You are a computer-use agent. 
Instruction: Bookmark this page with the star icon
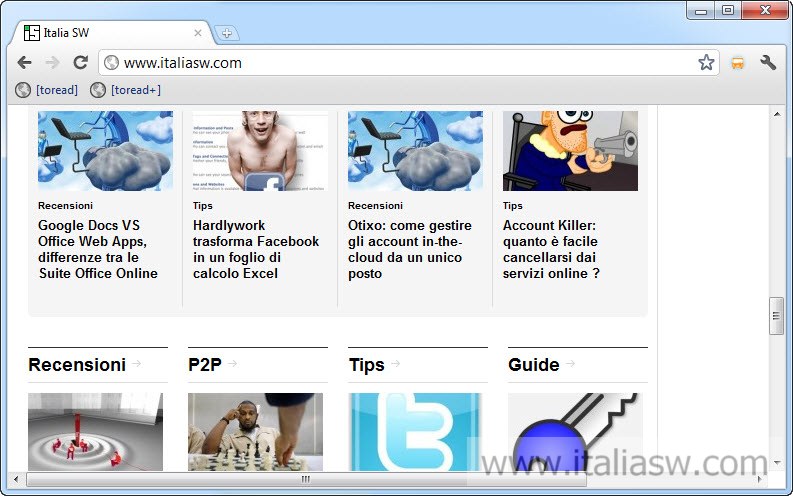click(706, 63)
